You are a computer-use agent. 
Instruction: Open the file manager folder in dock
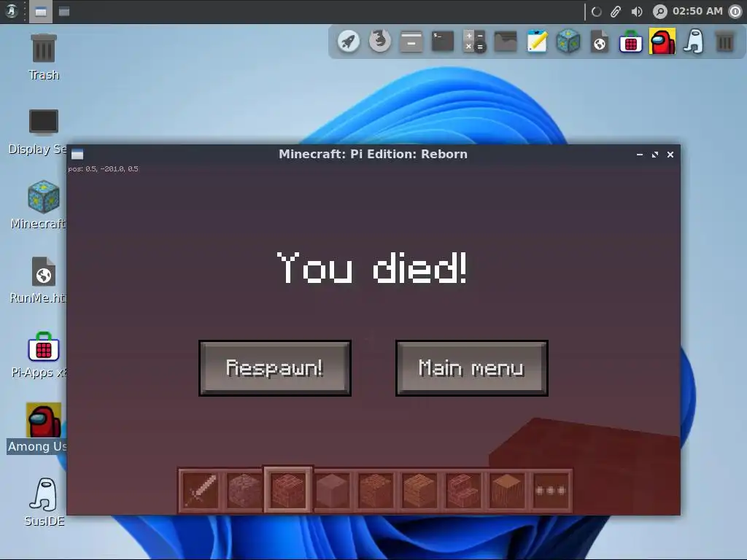pos(506,42)
